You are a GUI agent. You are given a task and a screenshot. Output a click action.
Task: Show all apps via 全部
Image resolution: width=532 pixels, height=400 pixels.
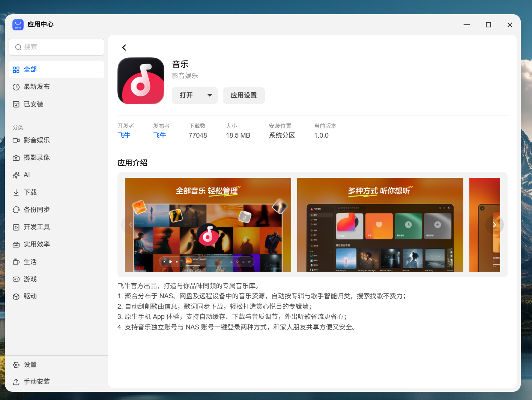tap(56, 69)
